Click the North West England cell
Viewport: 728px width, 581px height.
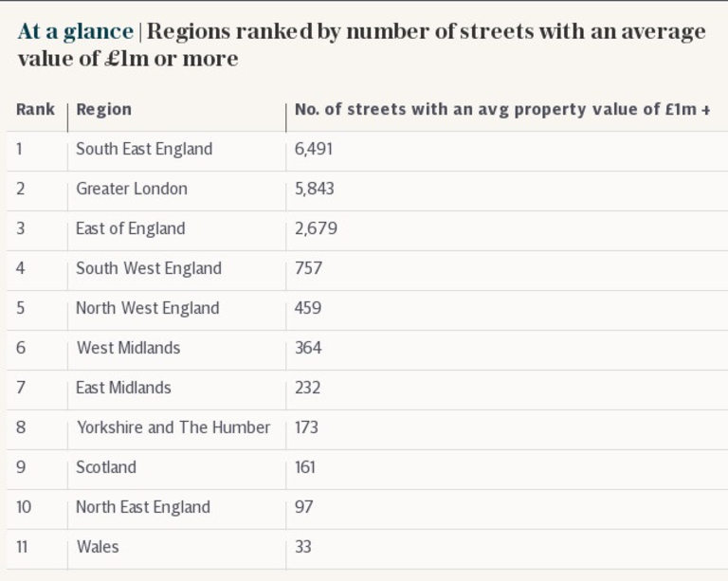[x=148, y=308]
